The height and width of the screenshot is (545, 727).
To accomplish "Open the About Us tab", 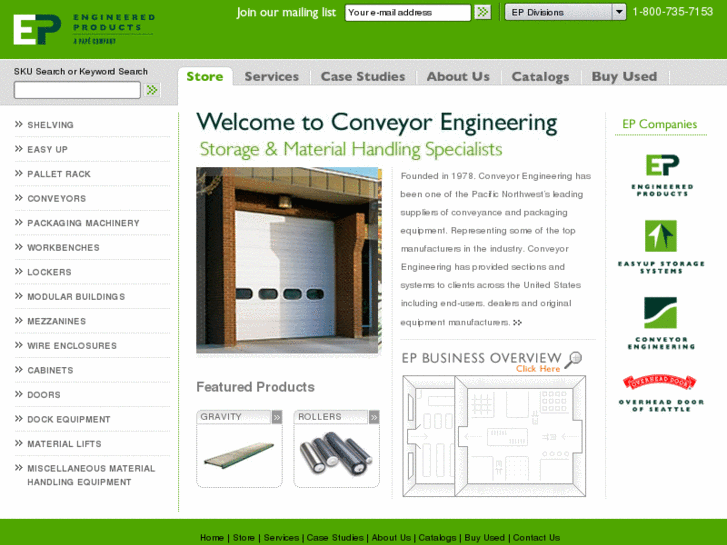I will pyautogui.click(x=458, y=77).
